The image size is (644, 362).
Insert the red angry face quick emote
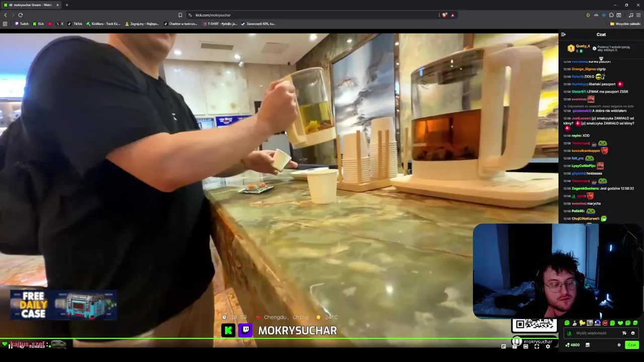tap(605, 323)
